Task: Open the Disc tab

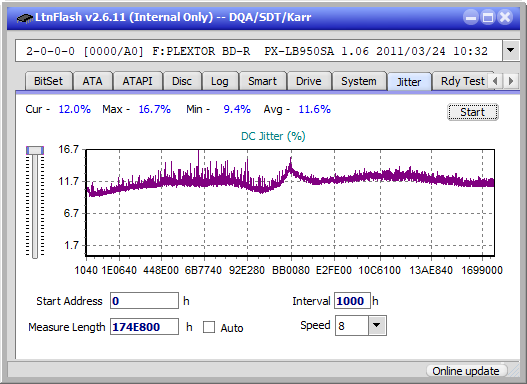Action: (182, 81)
